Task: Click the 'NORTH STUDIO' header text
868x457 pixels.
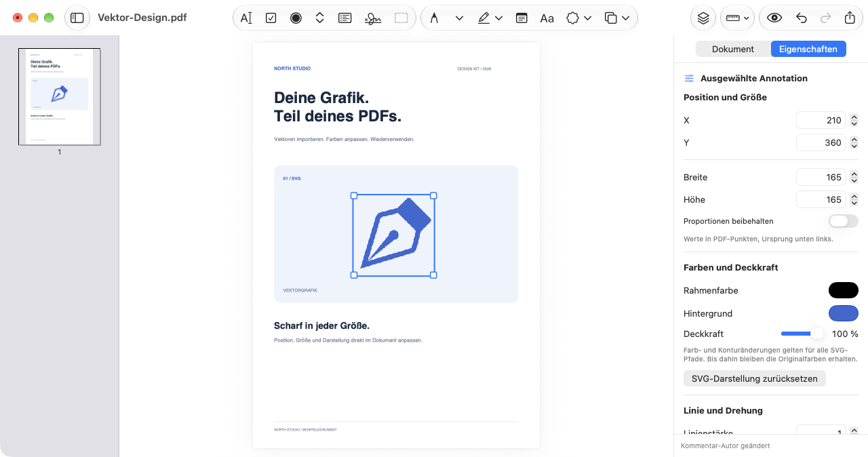Action: pyautogui.click(x=292, y=68)
